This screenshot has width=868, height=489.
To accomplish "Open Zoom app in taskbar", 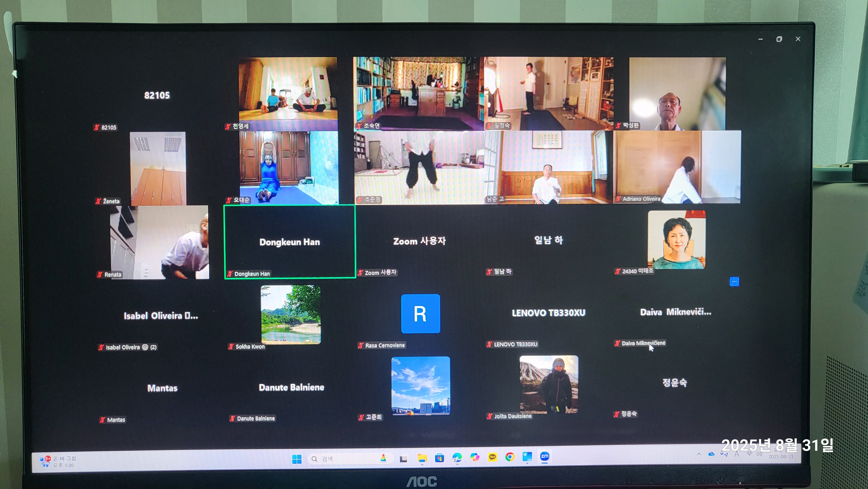I will click(x=544, y=457).
